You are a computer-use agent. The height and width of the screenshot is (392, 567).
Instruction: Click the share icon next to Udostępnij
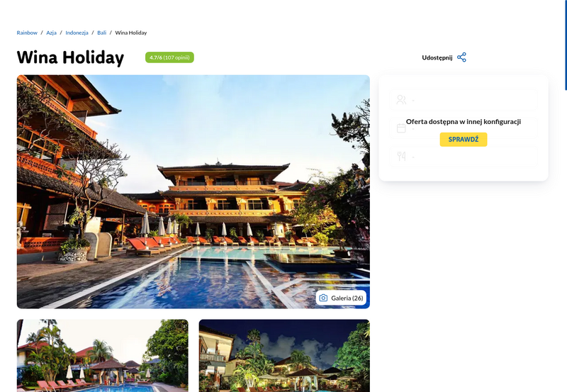pos(461,57)
